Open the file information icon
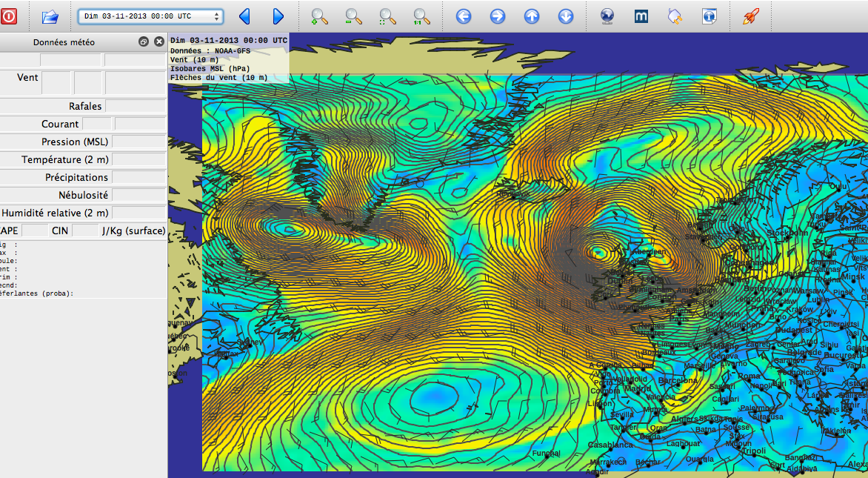The width and height of the screenshot is (868, 478). coord(709,16)
